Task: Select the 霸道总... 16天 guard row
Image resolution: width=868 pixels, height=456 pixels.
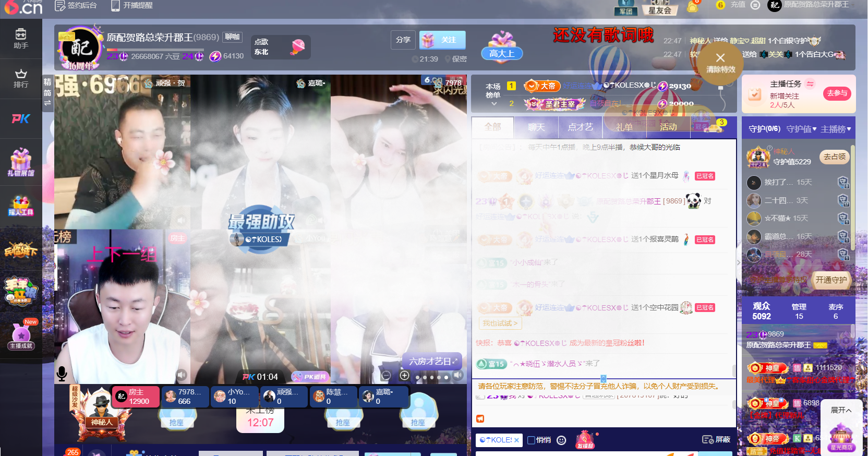Action: [798, 236]
